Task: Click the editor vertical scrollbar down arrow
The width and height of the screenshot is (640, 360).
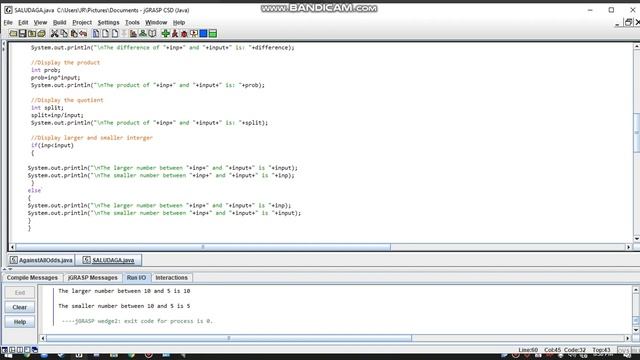Action: click(636, 239)
